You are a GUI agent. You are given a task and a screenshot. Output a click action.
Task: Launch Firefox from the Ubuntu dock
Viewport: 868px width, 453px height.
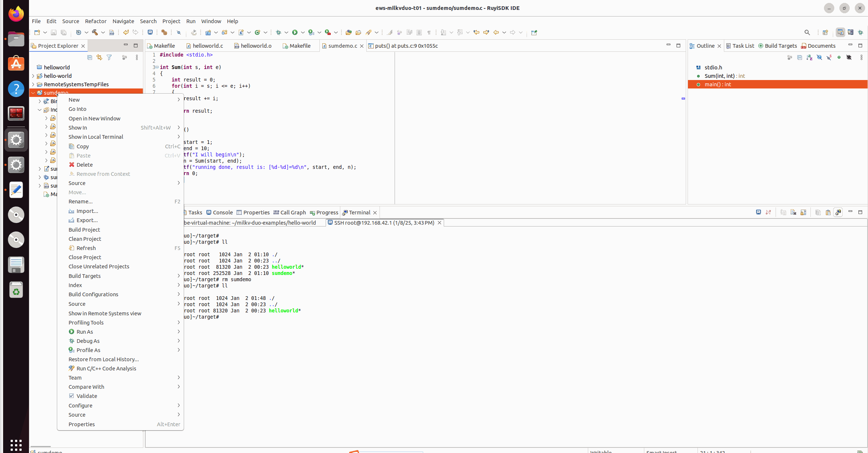[x=16, y=14]
